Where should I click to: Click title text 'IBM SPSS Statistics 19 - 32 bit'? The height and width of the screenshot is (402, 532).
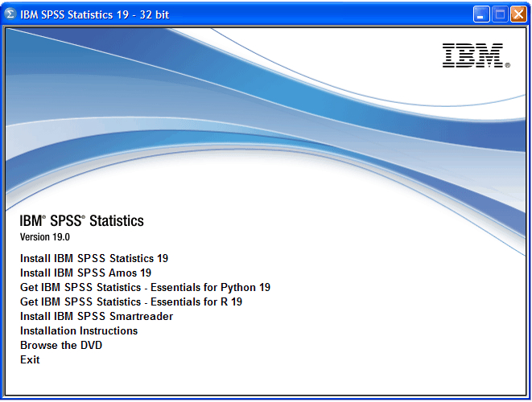pos(95,15)
